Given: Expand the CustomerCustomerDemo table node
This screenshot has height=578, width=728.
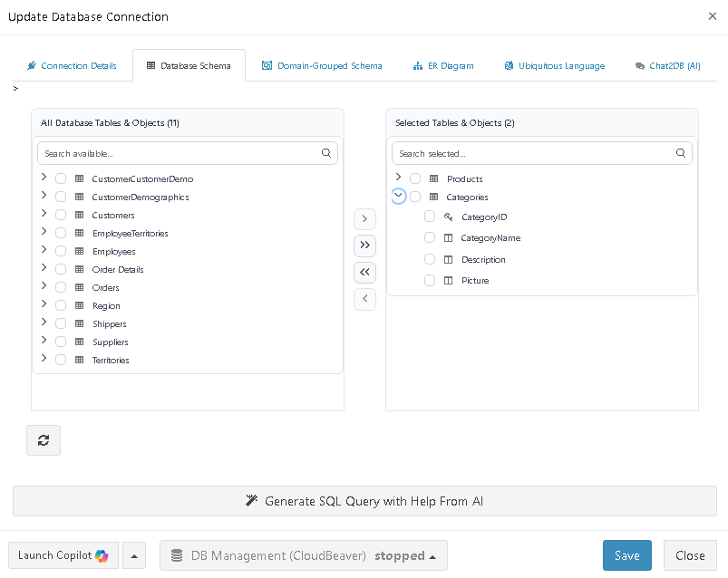Looking at the screenshot, I should pos(44,177).
